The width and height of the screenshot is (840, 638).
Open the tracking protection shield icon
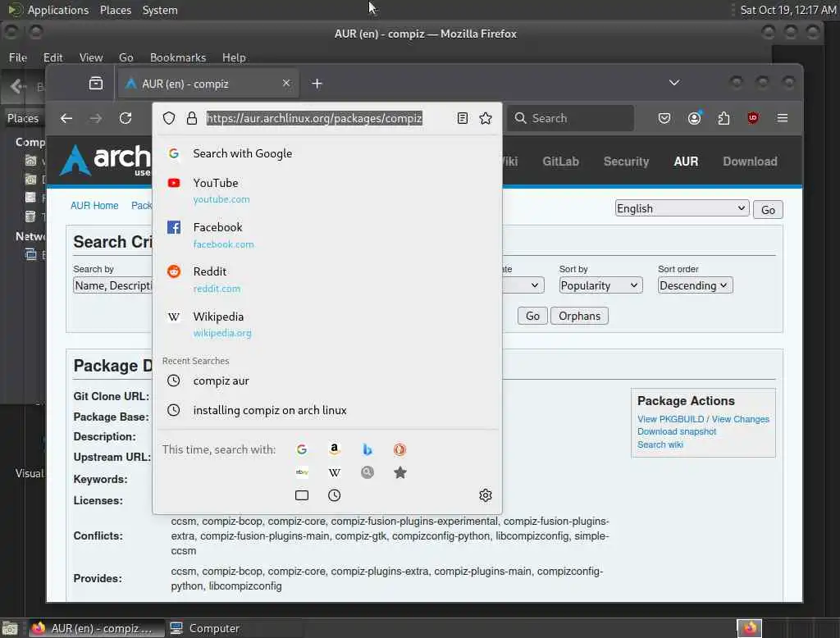point(169,118)
